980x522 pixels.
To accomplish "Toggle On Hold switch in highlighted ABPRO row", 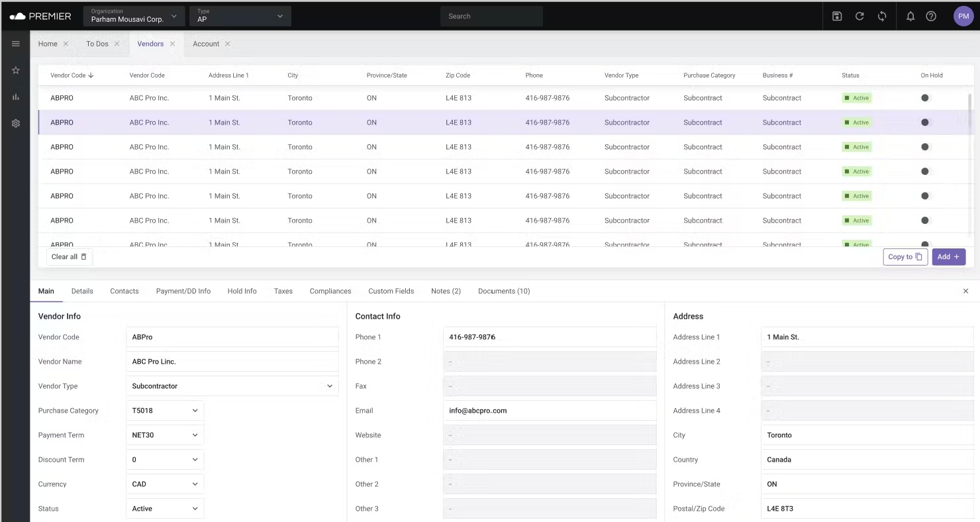I will [x=926, y=123].
